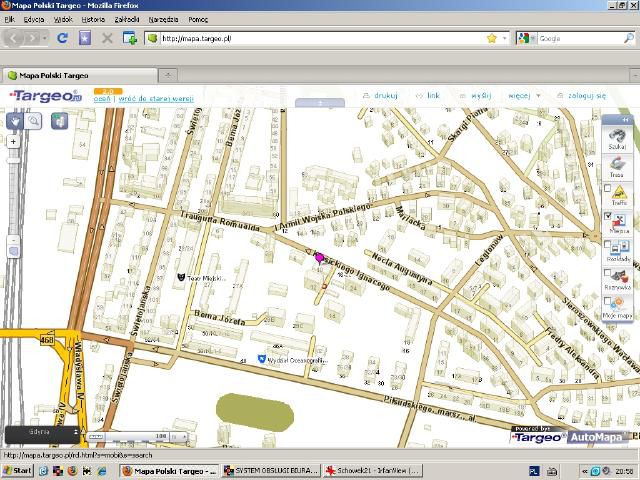
Task: Click the new tab plus button
Action: (168, 75)
